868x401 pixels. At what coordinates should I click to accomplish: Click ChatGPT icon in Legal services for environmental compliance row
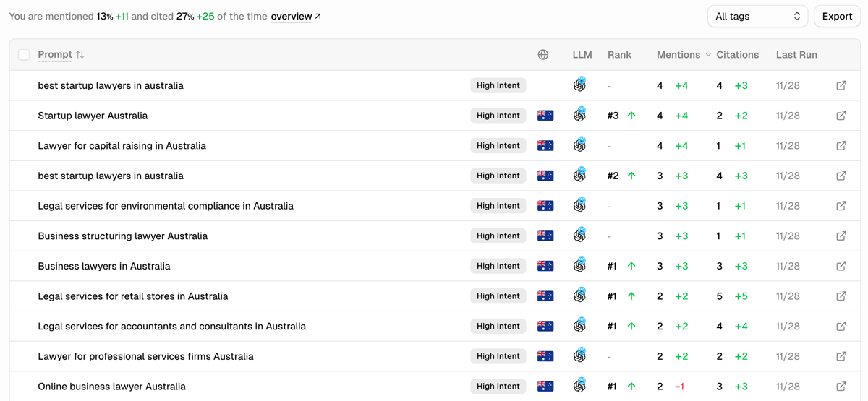(x=579, y=206)
